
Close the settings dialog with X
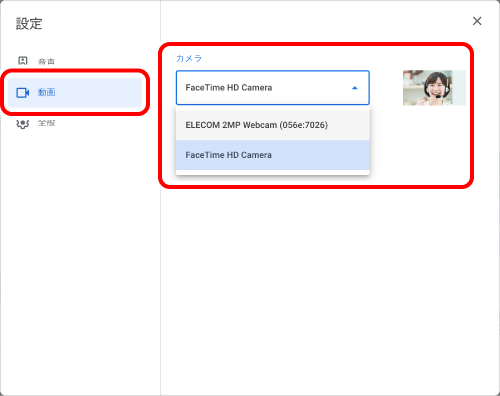pos(477,21)
